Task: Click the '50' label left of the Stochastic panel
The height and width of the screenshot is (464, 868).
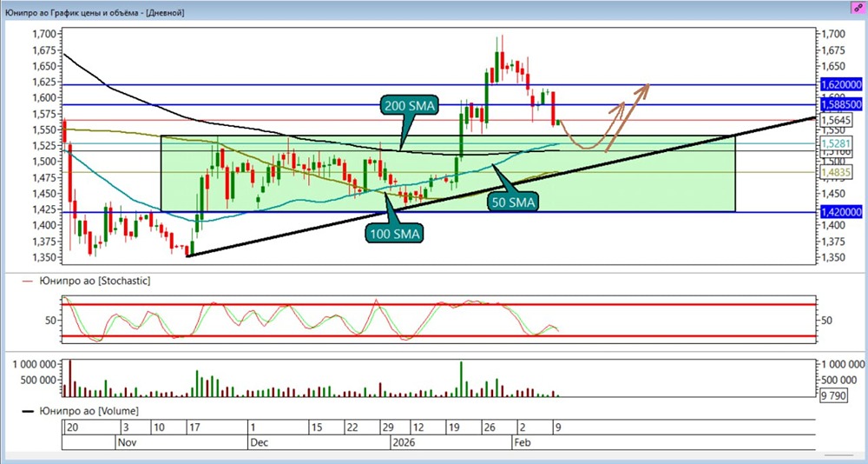Action: (51, 320)
